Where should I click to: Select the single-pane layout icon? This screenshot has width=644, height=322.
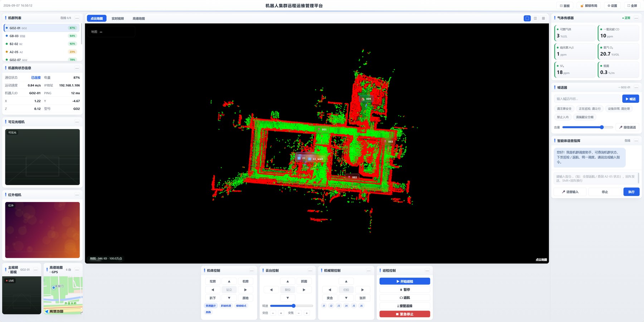coord(527,18)
